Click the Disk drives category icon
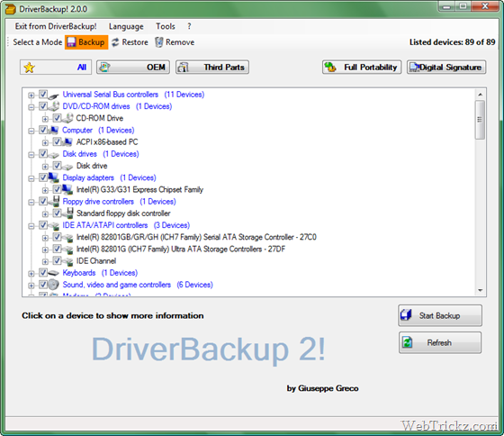This screenshot has height=436, width=504. point(54,155)
